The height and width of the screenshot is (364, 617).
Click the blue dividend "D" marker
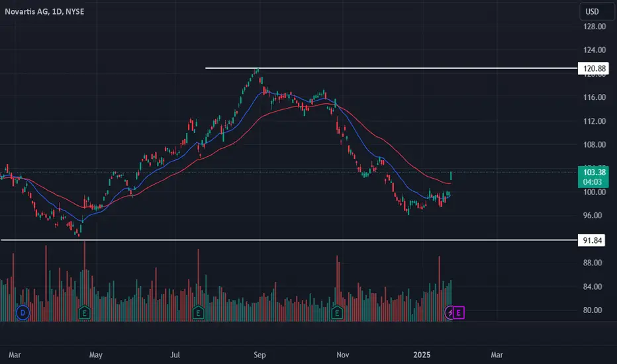23,313
